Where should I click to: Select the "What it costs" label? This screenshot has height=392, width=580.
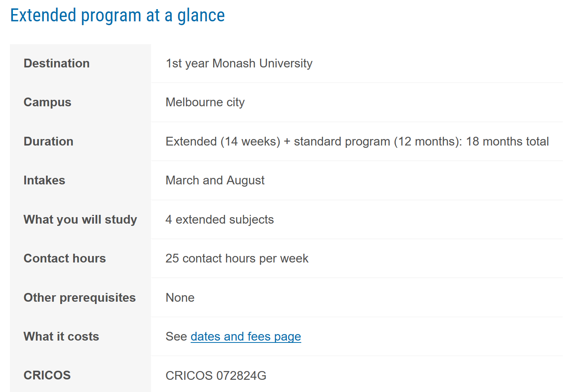(x=61, y=336)
